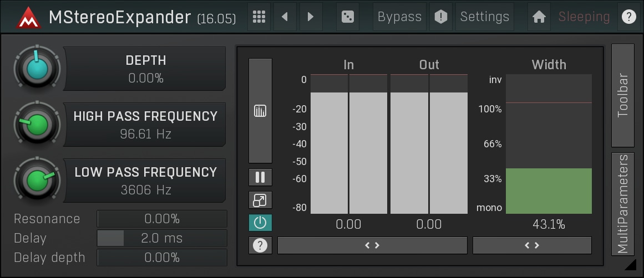The width and height of the screenshot is (644, 278).
Task: Load the previous preset arrow
Action: coord(285,17)
